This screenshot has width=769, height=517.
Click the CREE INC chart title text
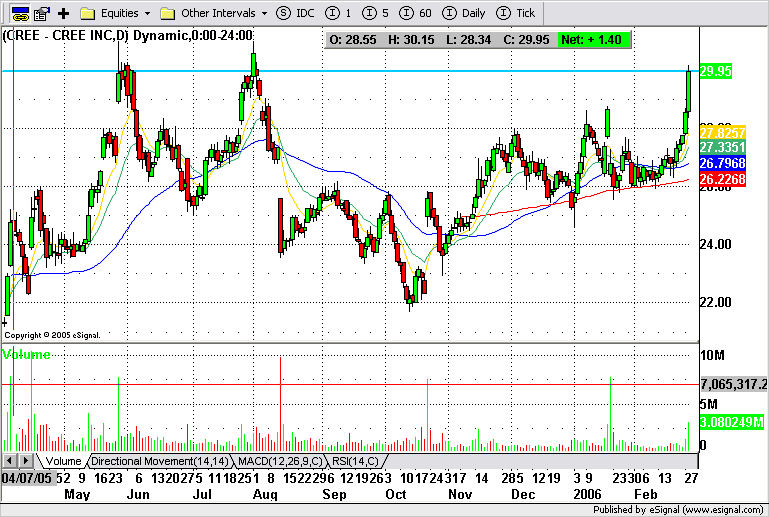coord(128,35)
